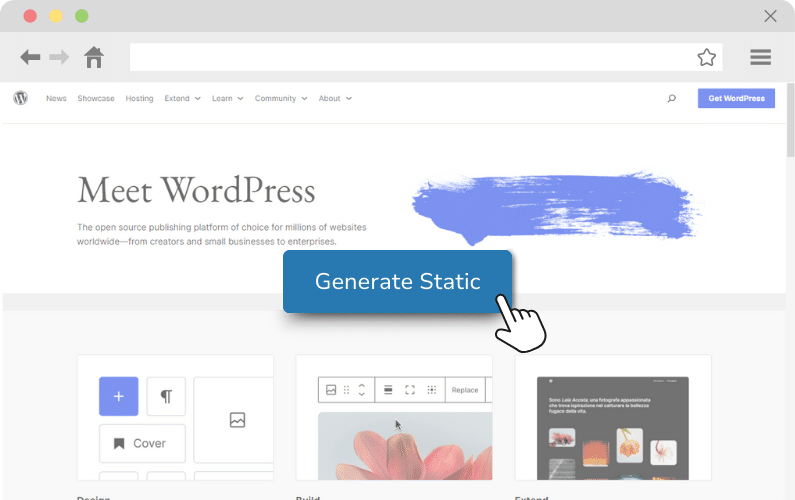Screen dimensions: 795x500
Task: Click the WordPress logo
Action: [x=20, y=98]
